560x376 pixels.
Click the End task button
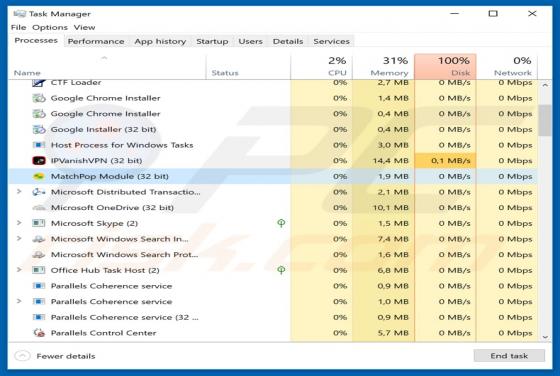pos(509,356)
